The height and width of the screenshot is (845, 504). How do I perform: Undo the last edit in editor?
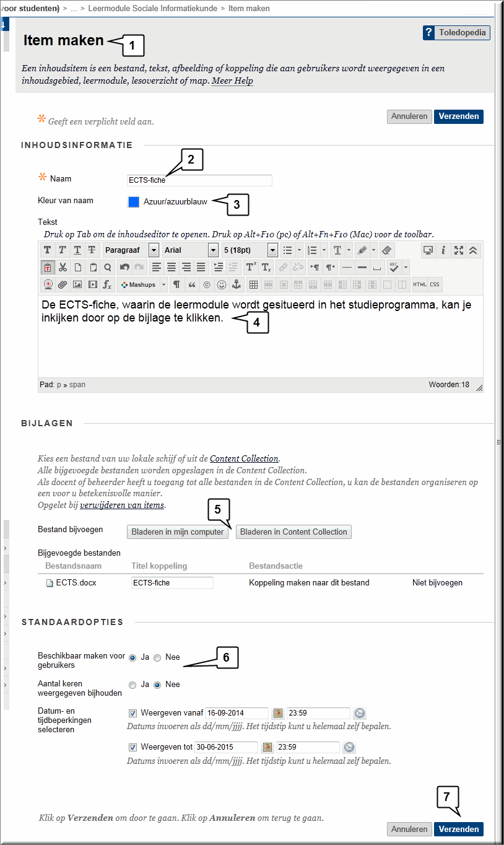pos(124,268)
